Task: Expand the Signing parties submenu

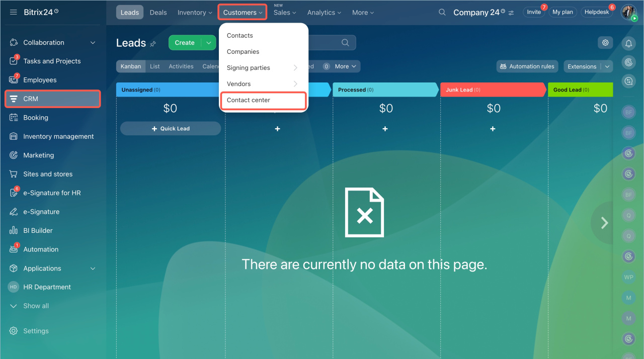Action: (x=264, y=68)
